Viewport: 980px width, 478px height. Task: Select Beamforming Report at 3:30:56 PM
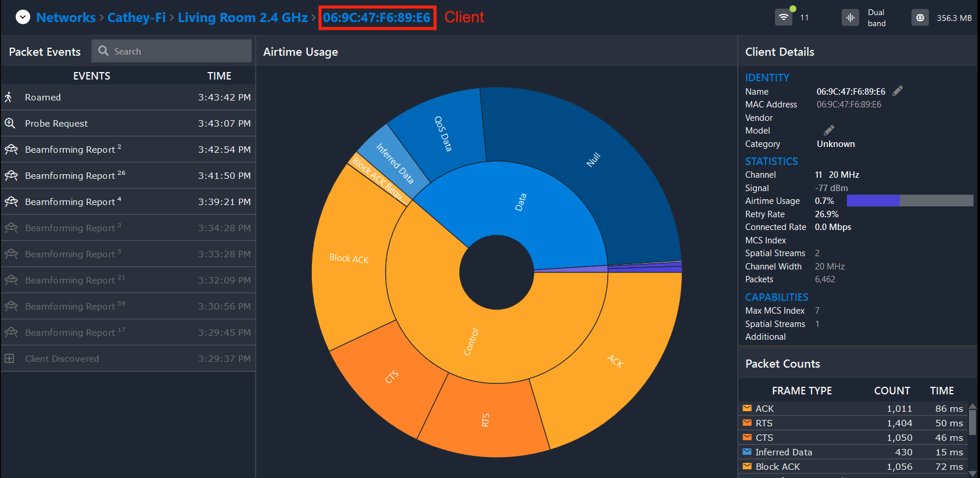coord(128,306)
